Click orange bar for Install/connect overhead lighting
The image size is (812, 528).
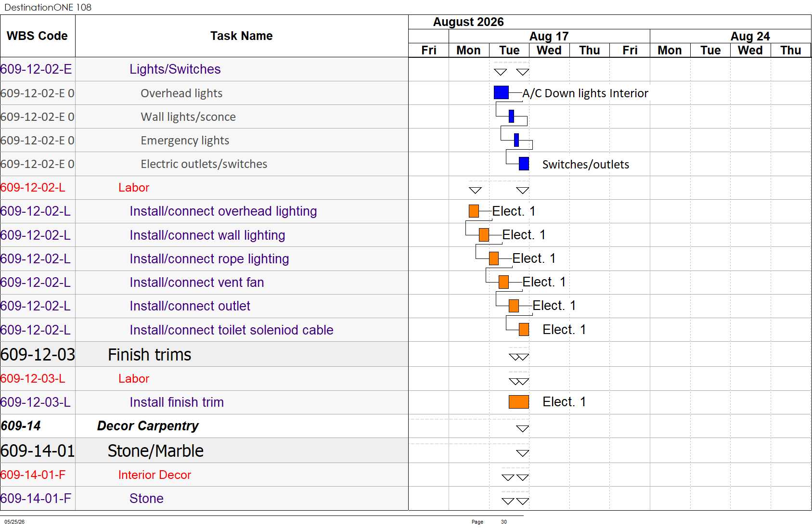click(x=474, y=211)
